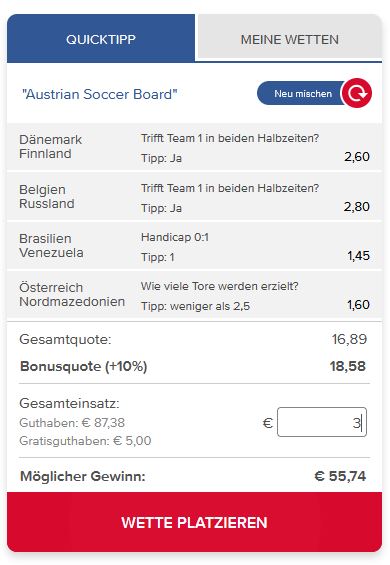
Task: Select the Brasilien Venezuela handicap row
Action: [x=195, y=246]
